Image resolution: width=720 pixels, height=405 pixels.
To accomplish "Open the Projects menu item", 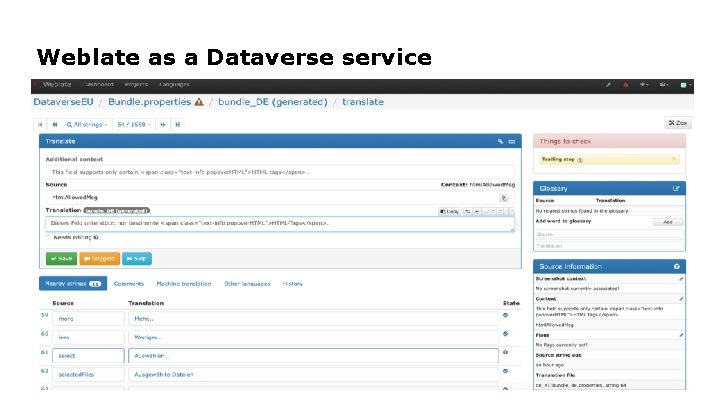I will pos(136,84).
